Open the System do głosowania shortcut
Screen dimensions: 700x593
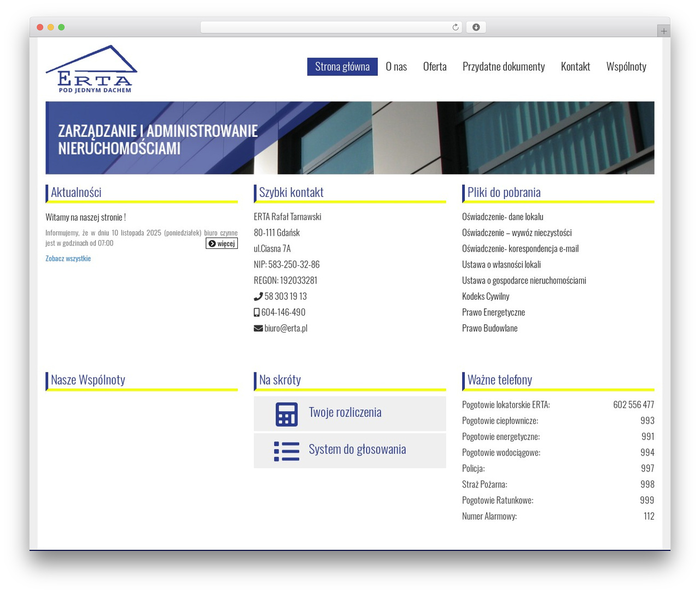(x=350, y=451)
